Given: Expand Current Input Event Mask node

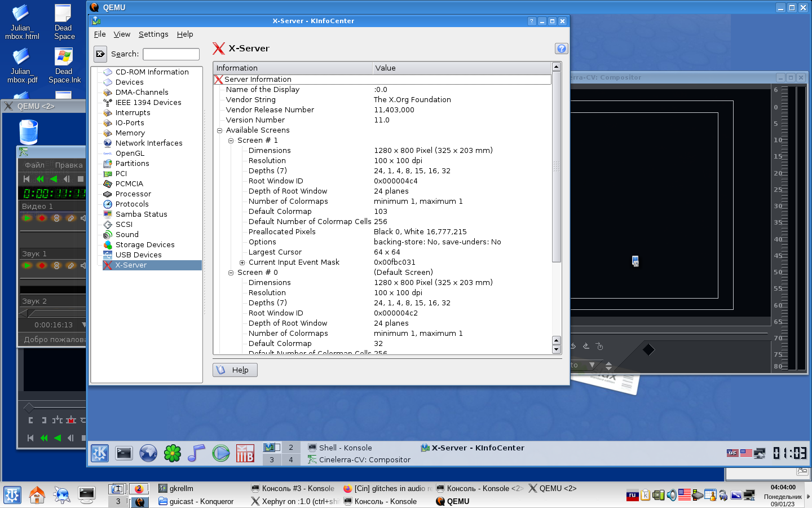Looking at the screenshot, I should click(242, 262).
